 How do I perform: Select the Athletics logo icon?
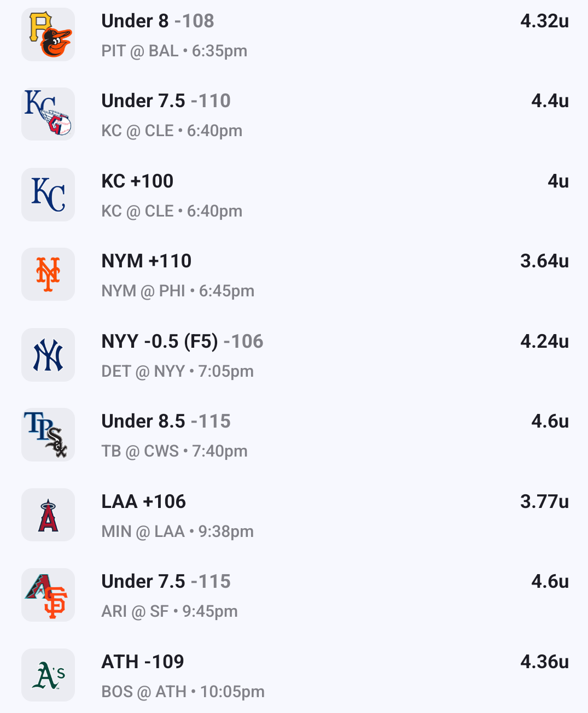48,675
